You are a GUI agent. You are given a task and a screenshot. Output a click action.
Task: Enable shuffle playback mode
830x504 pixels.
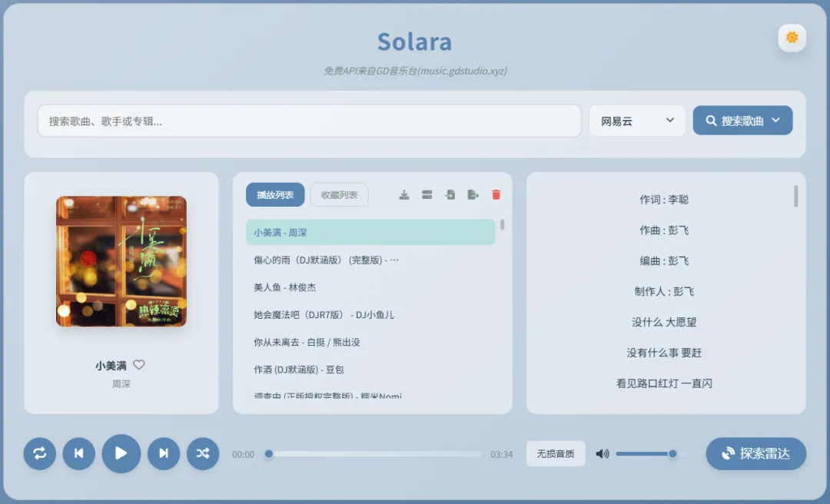coord(202,453)
